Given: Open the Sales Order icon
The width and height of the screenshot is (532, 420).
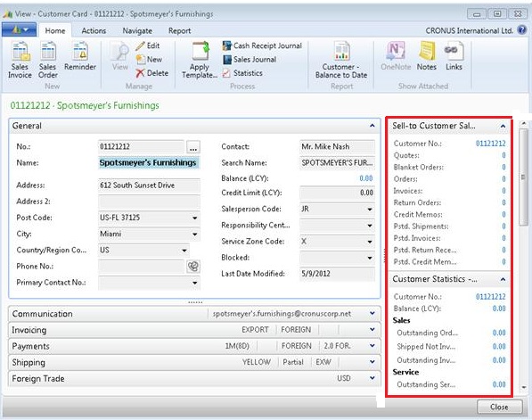Looking at the screenshot, I should pos(48,60).
